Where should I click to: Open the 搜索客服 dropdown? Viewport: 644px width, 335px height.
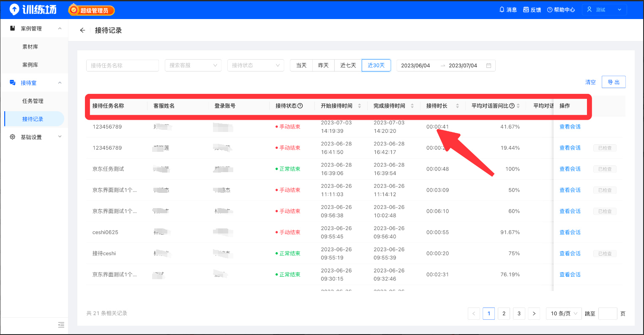(193, 66)
